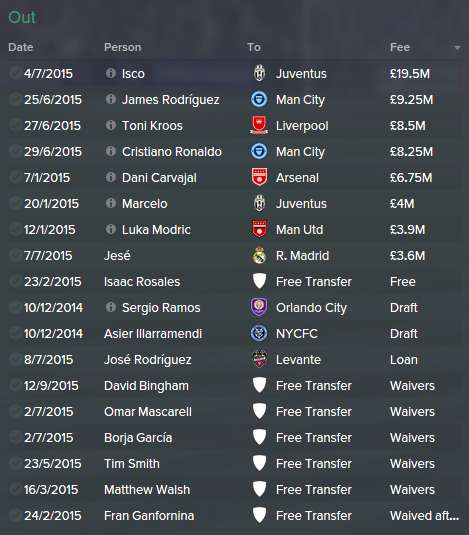This screenshot has width=469, height=535.
Task: Select the David Bingham transfer row
Action: point(235,386)
